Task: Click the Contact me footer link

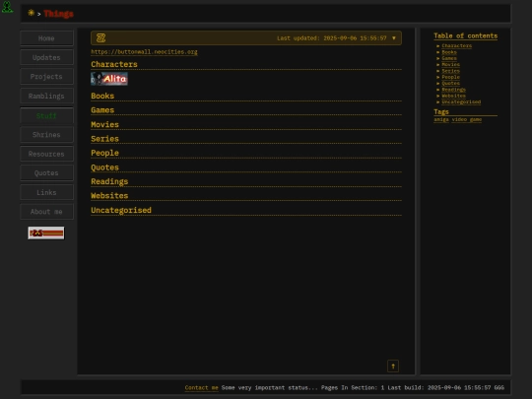Action: coord(202,388)
